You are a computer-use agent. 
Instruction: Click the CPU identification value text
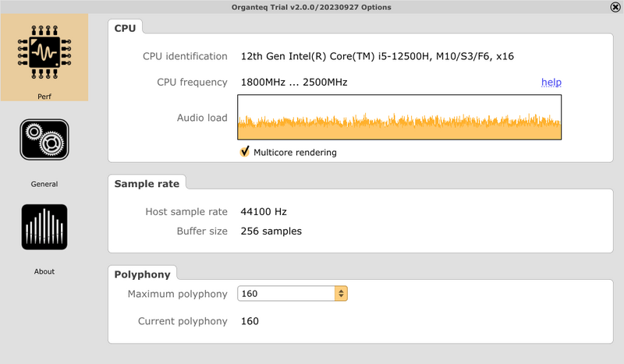378,56
